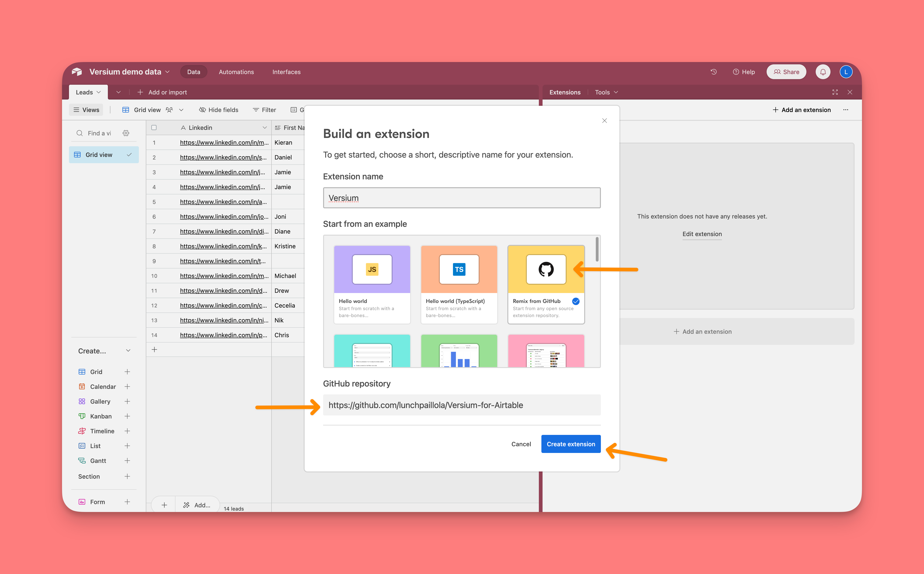Click the Create extension button
The height and width of the screenshot is (574, 924).
[571, 444]
